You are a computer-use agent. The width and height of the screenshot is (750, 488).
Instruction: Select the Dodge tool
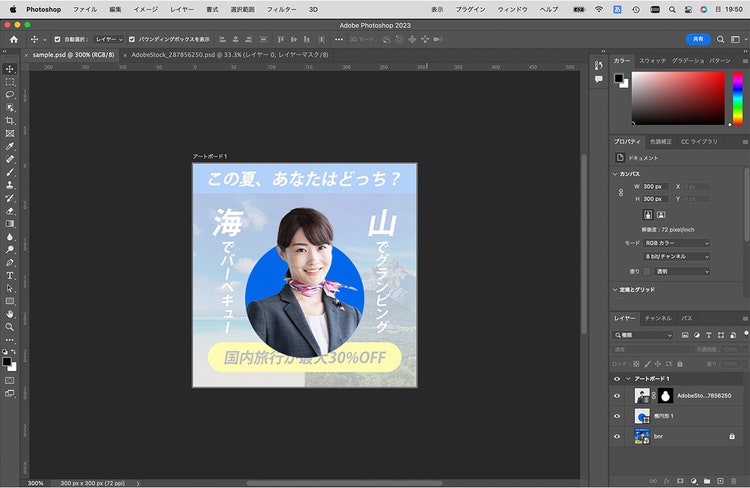10,250
